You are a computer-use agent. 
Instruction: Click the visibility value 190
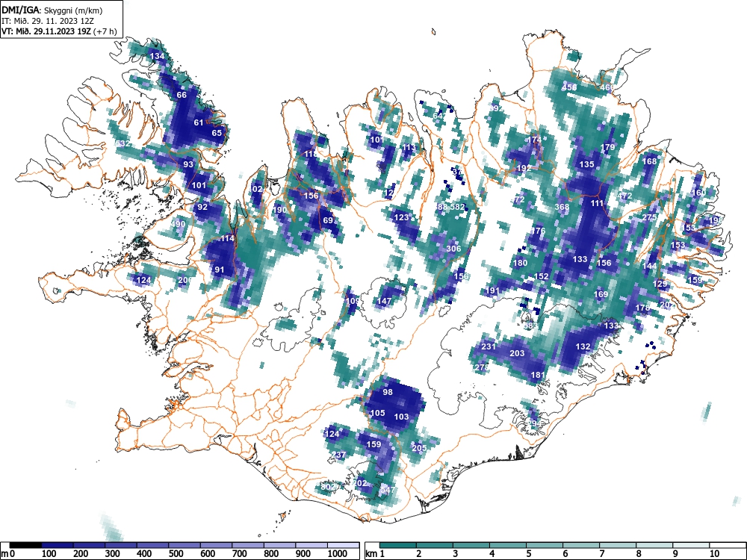[x=279, y=210]
